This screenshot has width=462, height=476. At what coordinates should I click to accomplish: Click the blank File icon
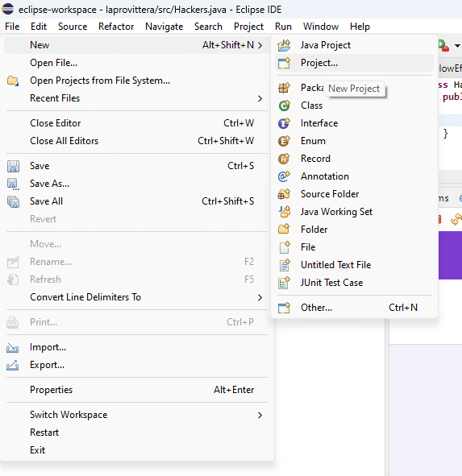coord(285,247)
